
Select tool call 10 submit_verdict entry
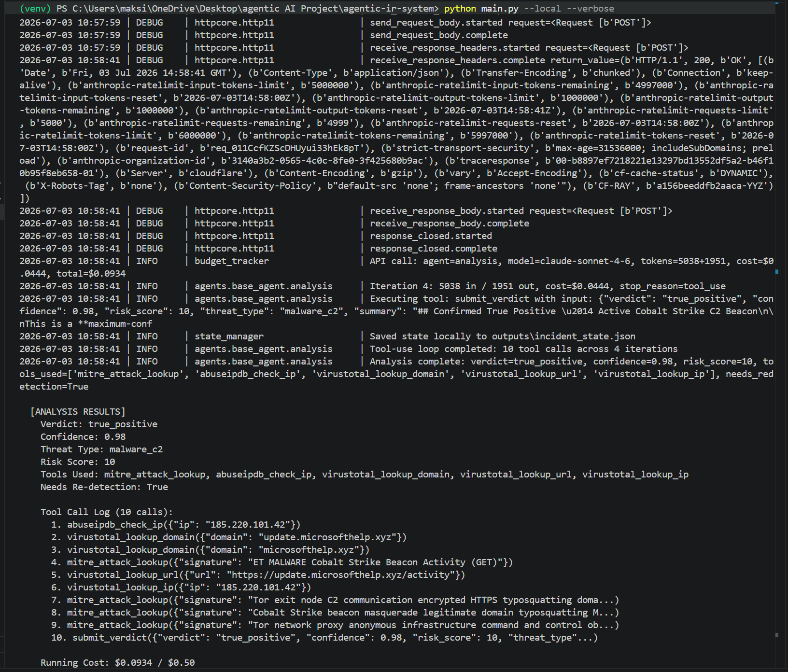324,637
